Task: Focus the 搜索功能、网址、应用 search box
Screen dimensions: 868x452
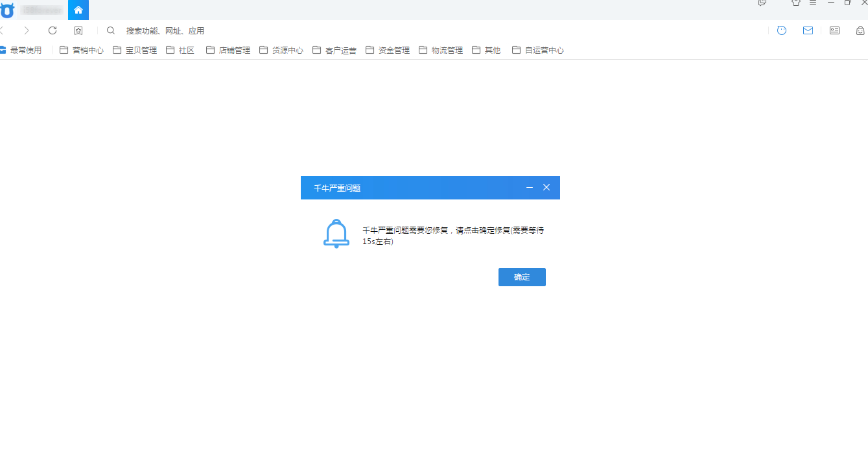Action: [x=165, y=30]
